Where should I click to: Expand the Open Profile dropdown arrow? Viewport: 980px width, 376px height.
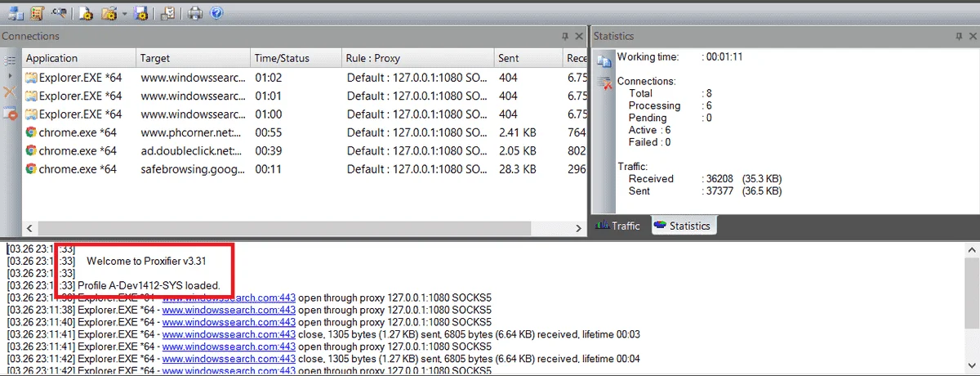(123, 14)
